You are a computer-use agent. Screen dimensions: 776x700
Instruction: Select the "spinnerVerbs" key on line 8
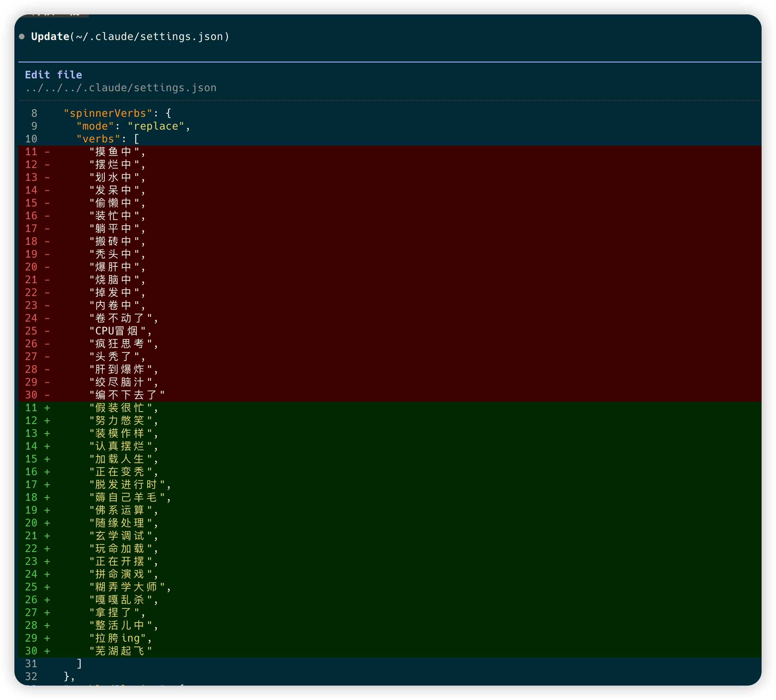108,113
